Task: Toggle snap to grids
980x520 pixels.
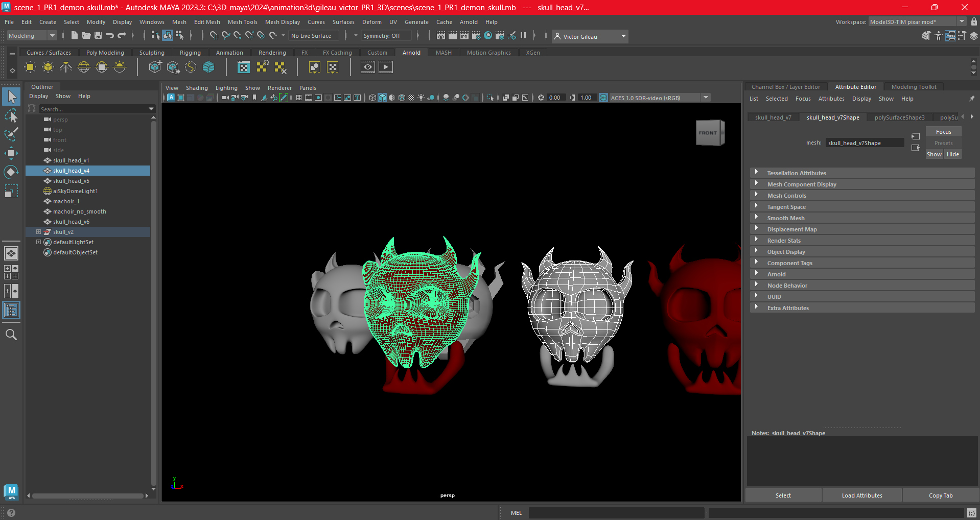Action: pyautogui.click(x=214, y=35)
